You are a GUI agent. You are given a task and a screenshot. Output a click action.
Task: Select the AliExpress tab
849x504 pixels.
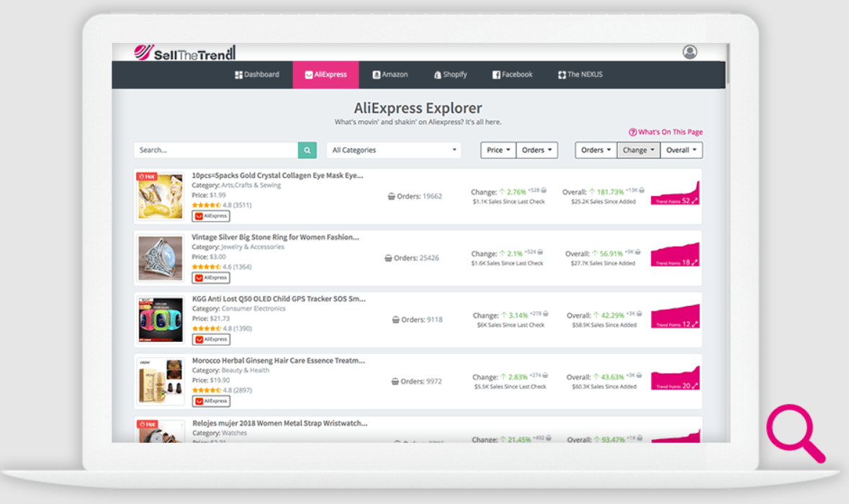tap(325, 75)
